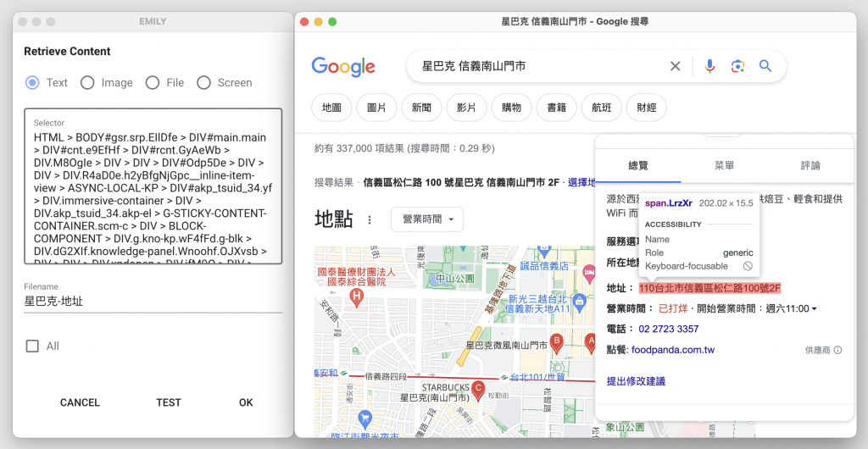Click the 台北101/世貿 station label
The image size is (868, 449).
pos(537,377)
